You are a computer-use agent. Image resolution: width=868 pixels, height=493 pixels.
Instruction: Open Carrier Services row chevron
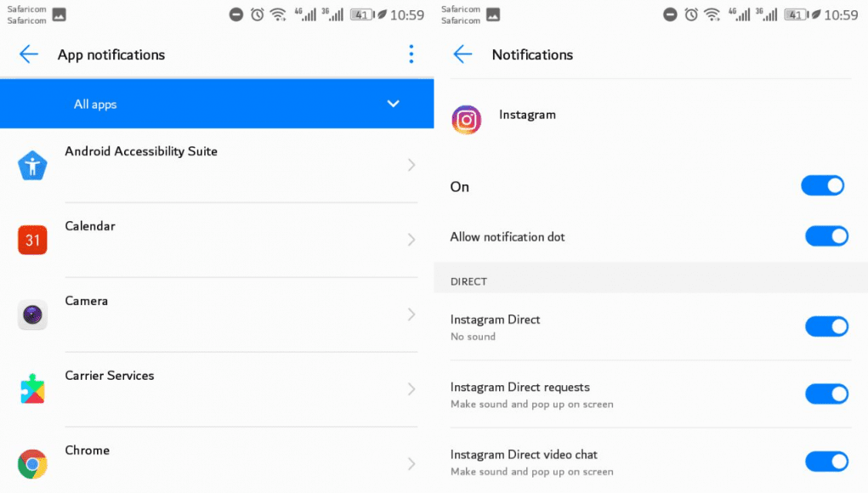(411, 389)
